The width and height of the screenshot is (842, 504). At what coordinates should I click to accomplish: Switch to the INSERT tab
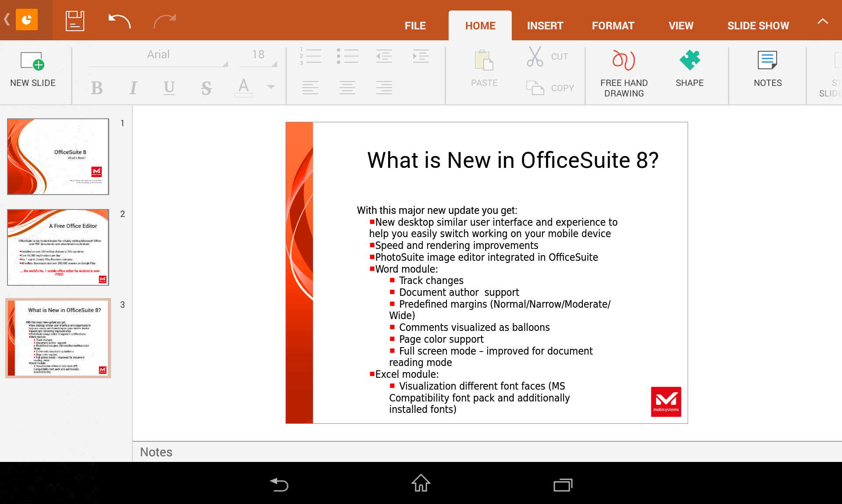click(x=545, y=26)
